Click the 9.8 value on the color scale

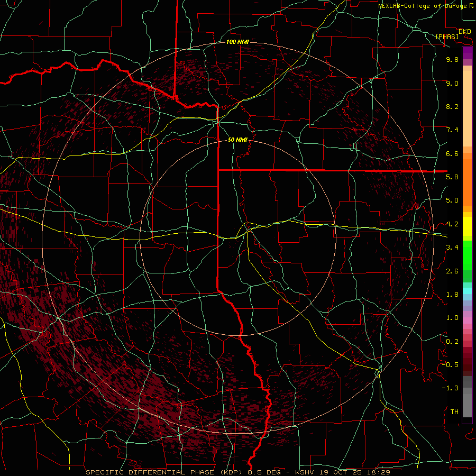tap(452, 59)
